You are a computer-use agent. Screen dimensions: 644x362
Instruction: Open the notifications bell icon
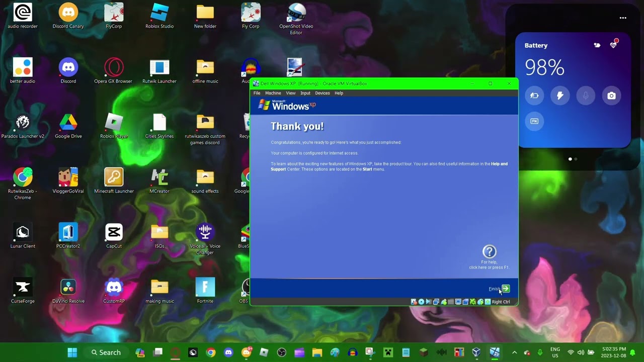tap(632, 352)
